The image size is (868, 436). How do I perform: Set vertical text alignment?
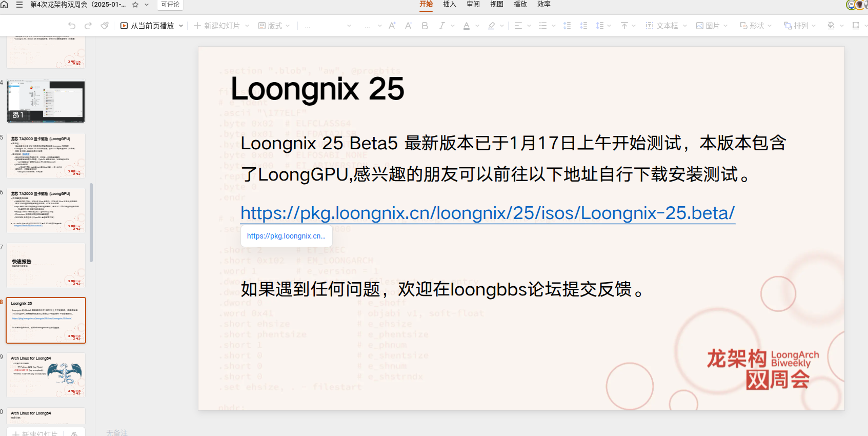coord(624,26)
